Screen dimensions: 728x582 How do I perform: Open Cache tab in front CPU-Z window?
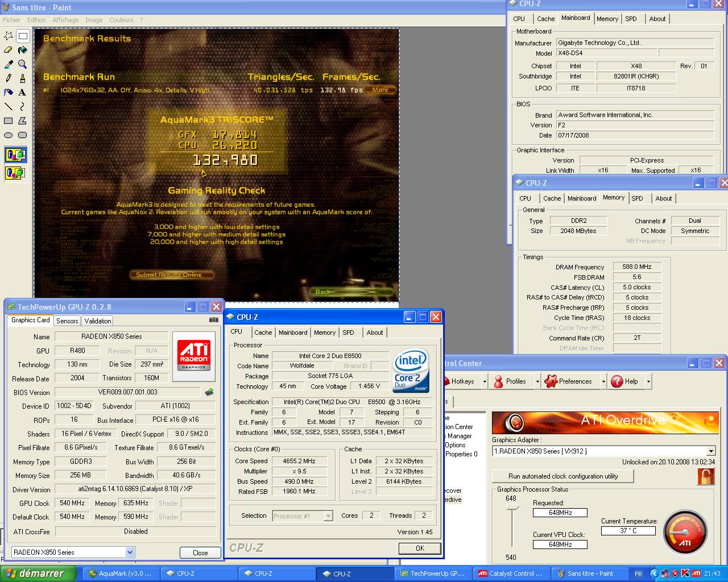[263, 332]
